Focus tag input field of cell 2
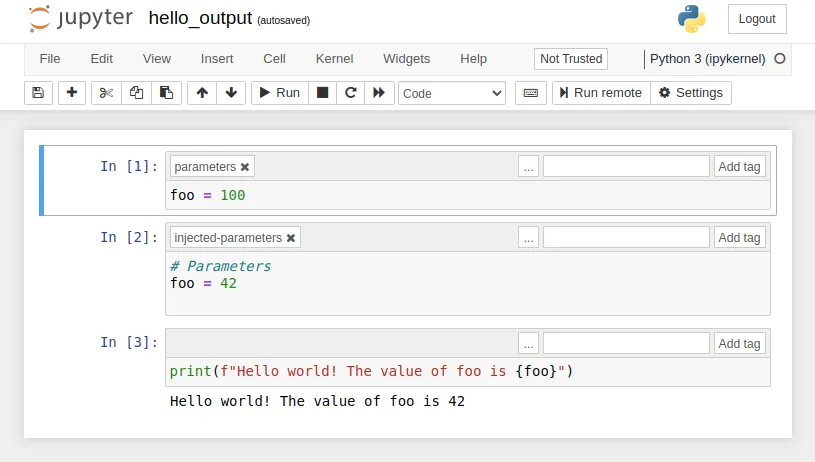Viewport: 815px width, 462px height. coord(626,238)
